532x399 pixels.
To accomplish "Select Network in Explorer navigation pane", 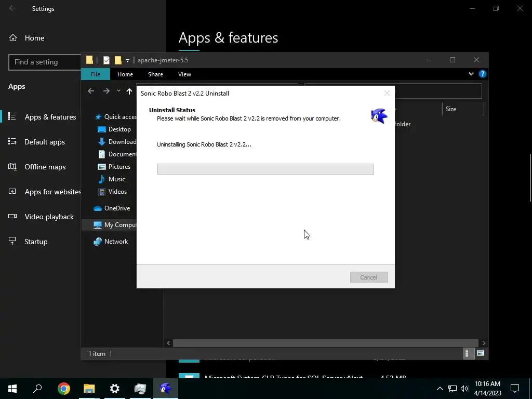I will (111, 242).
